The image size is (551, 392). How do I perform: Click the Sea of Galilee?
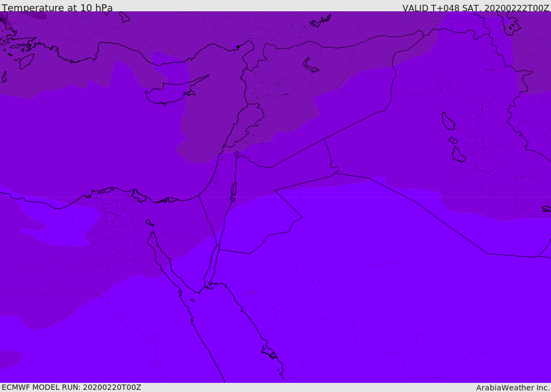point(237,154)
